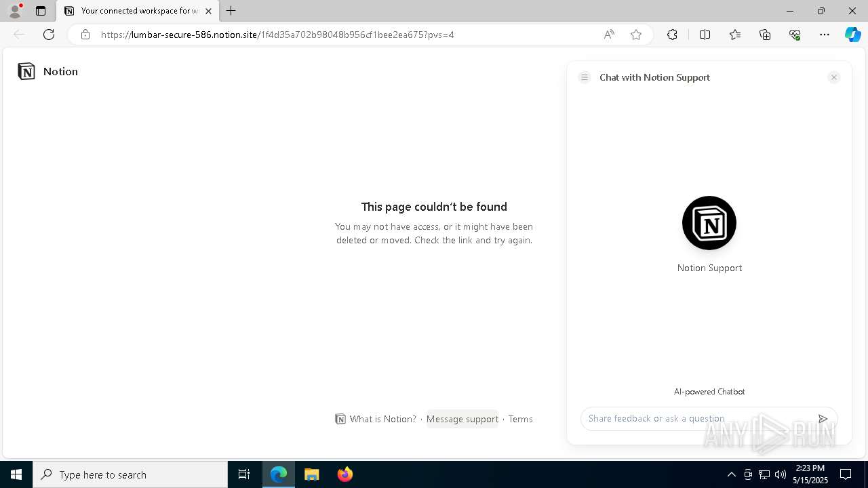Add this page to favorites star

(636, 35)
